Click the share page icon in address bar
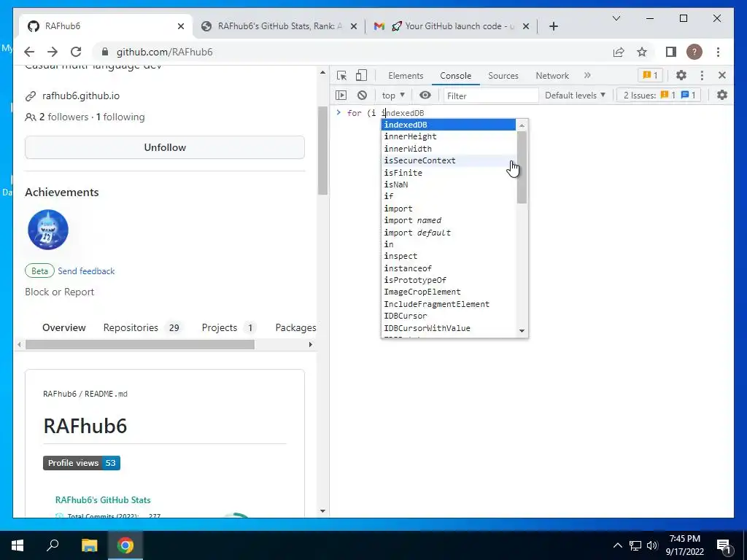This screenshot has height=560, width=747. coord(619,52)
